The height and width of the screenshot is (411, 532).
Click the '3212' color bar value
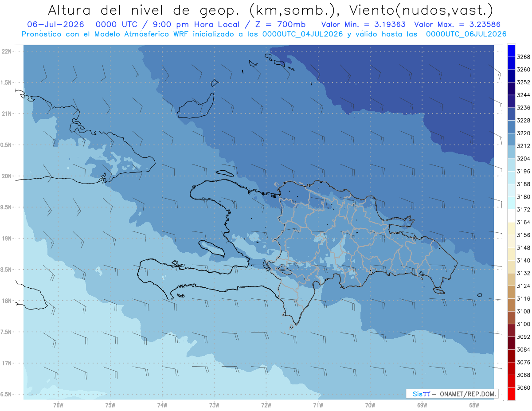[523, 146]
